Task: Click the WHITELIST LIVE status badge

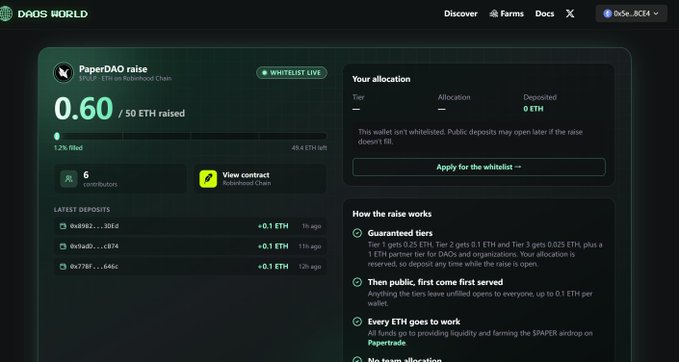Action: point(291,73)
